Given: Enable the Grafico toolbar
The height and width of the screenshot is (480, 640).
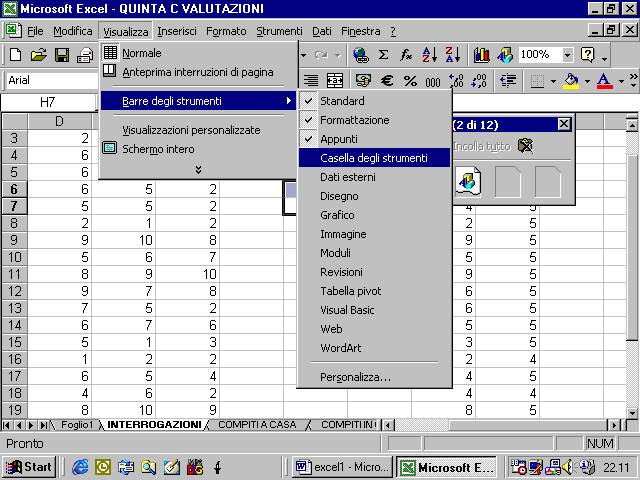Looking at the screenshot, I should (x=374, y=215).
